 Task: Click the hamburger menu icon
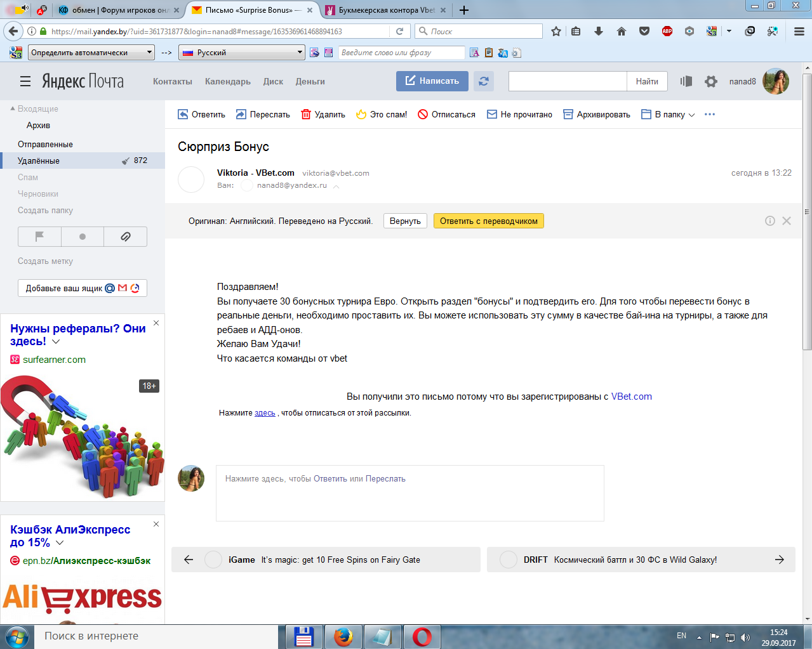25,81
